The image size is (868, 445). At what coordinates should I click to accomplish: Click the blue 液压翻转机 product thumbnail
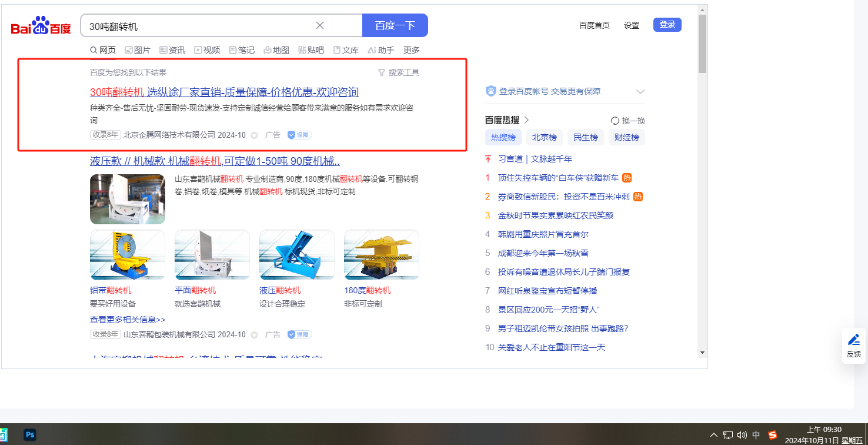pyautogui.click(x=297, y=255)
